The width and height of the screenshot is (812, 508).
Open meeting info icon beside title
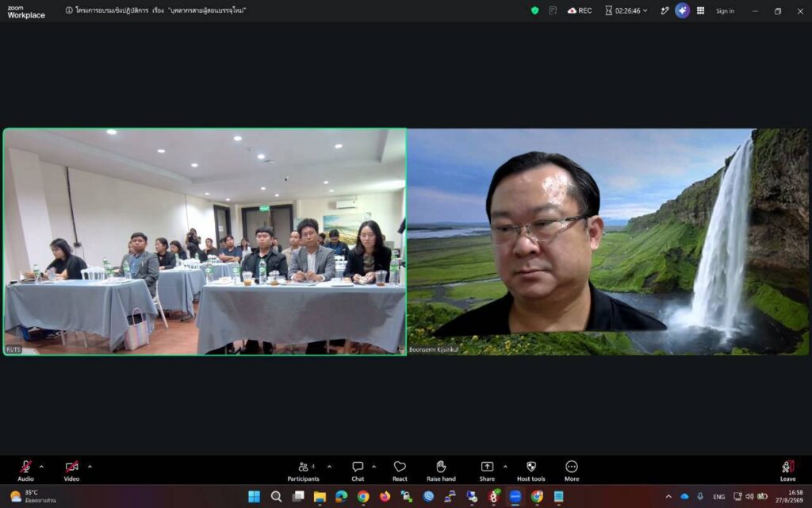click(x=69, y=10)
